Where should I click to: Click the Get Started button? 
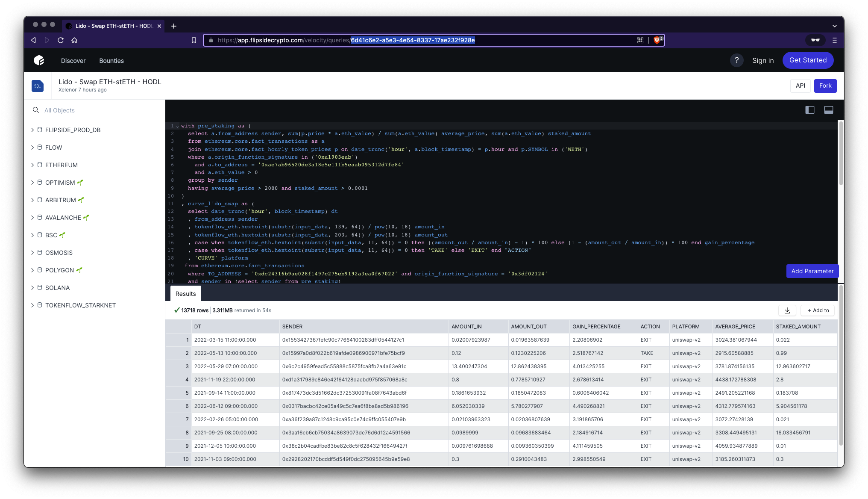pyautogui.click(x=808, y=60)
